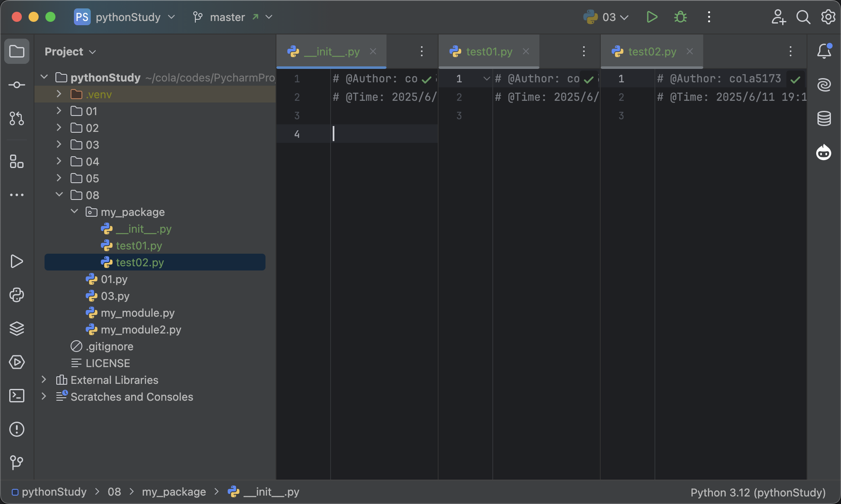Open the Project tool window folder icon
This screenshot has width=841, height=504.
point(17,51)
